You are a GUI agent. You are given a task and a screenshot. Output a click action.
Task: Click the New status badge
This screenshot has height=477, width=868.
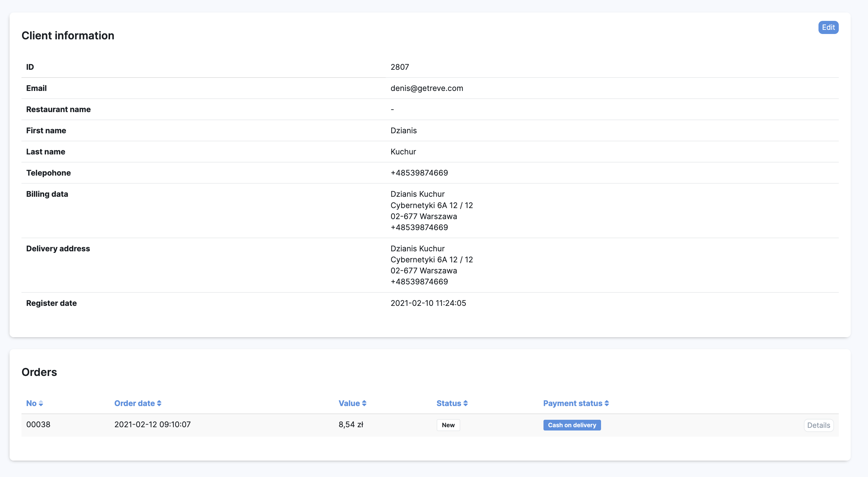(x=448, y=425)
